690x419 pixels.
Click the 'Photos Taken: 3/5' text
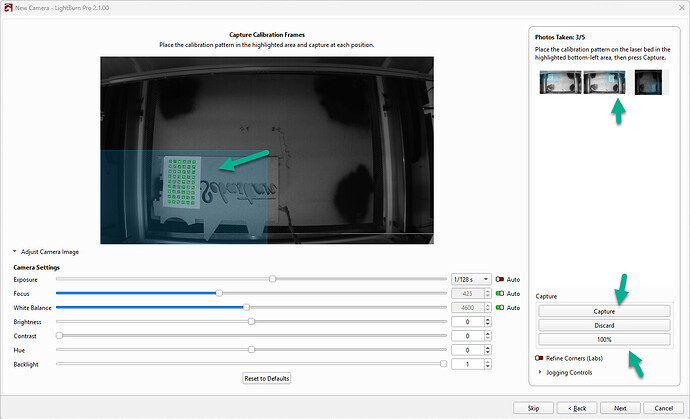pos(560,37)
